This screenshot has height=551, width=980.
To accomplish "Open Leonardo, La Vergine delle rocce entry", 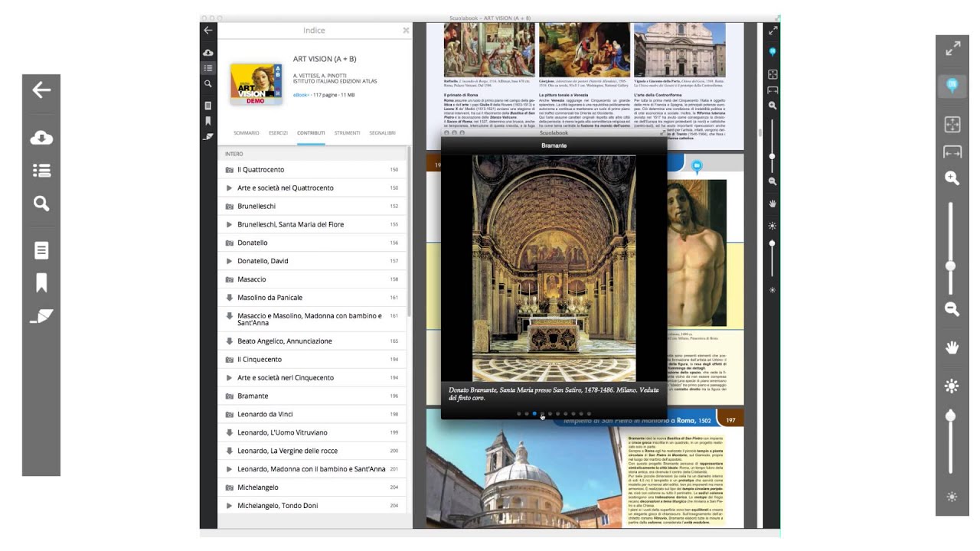I will [x=312, y=451].
